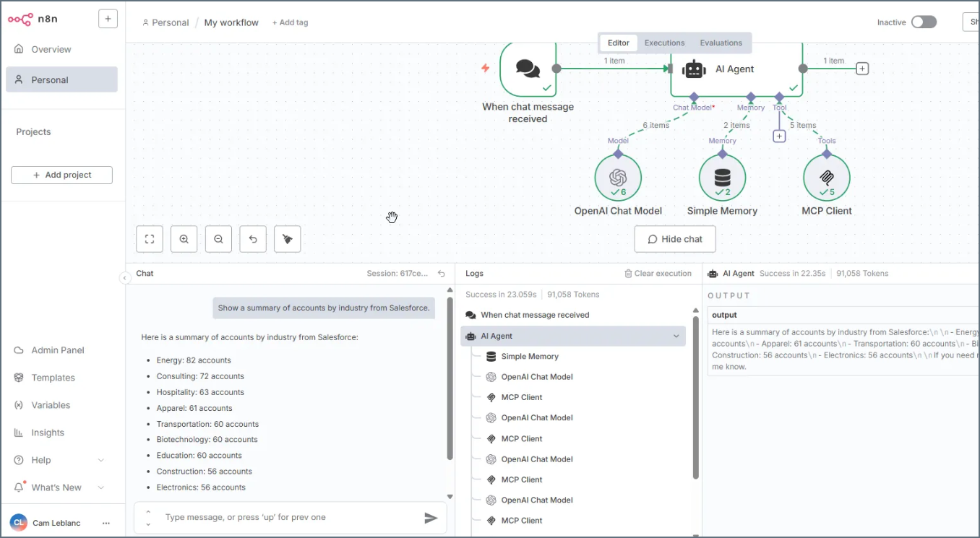Click the Session: 617ce... label

click(398, 274)
